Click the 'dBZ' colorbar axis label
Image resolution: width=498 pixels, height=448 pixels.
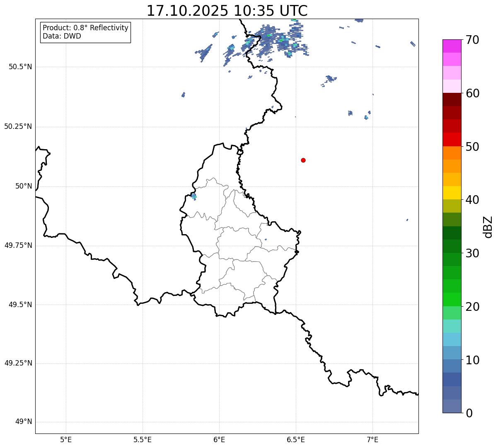[488, 226]
